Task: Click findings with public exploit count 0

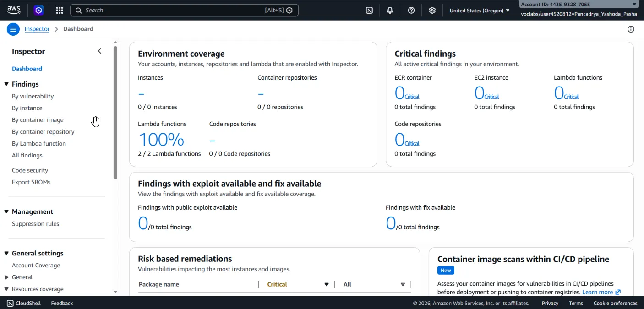Action: tap(143, 224)
